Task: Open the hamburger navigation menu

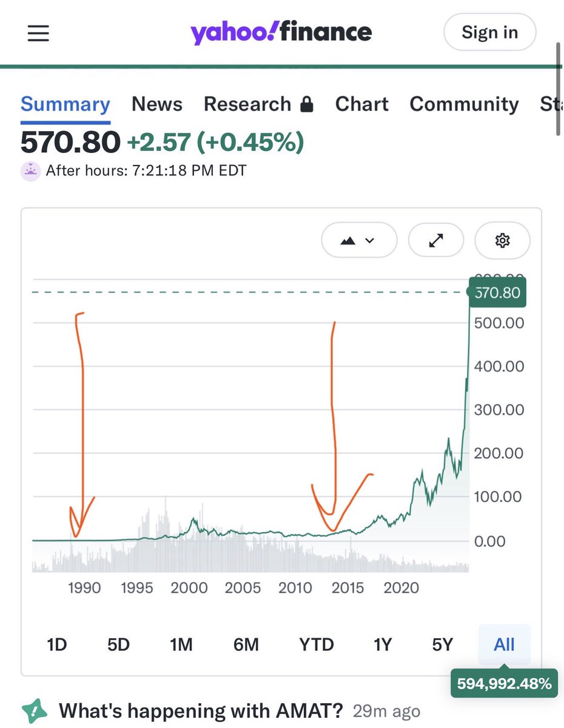Action: 38,33
